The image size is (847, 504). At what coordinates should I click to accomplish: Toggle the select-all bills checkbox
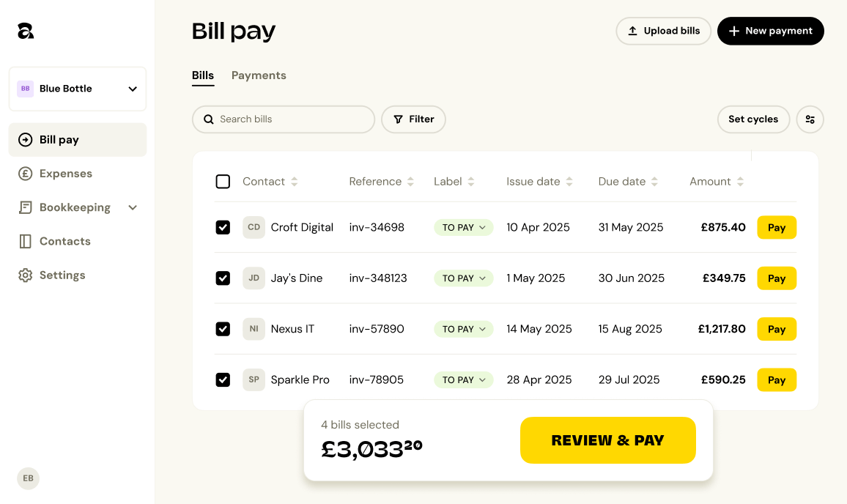(x=223, y=182)
